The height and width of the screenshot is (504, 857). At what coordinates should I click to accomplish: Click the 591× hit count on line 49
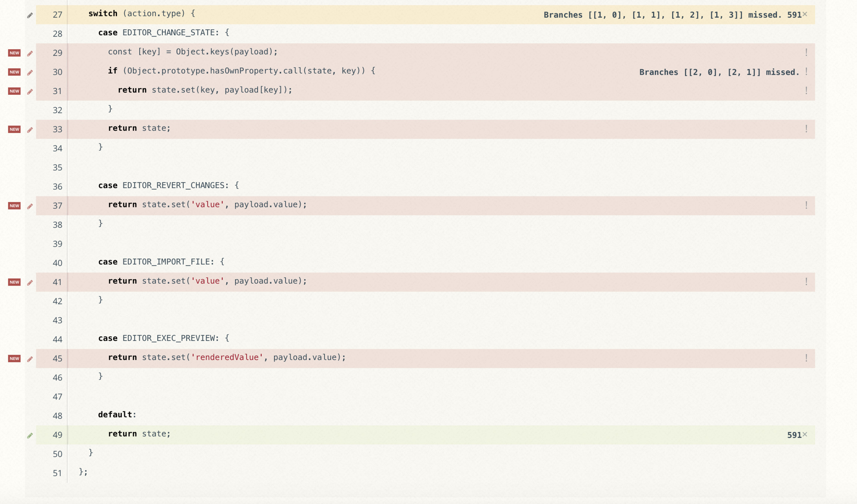pyautogui.click(x=797, y=435)
